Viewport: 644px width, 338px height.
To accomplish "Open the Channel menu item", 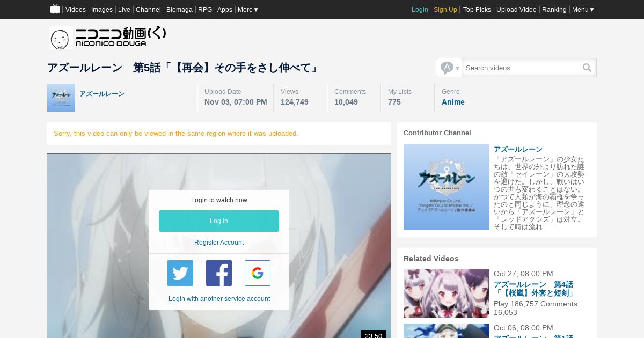I will click(x=148, y=10).
